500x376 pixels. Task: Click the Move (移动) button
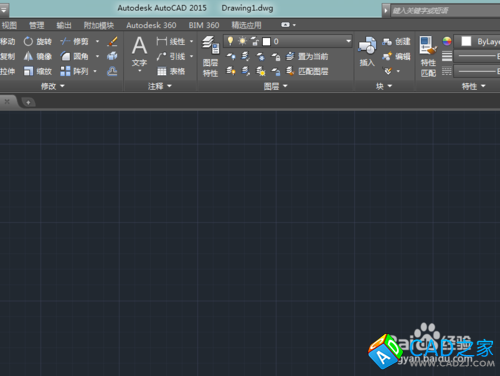tap(7, 41)
